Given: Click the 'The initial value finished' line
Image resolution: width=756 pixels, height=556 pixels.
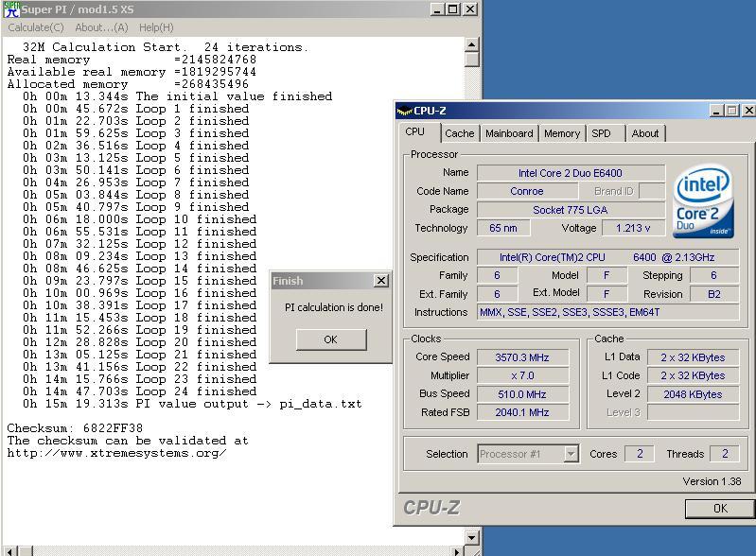Looking at the screenshot, I should [x=178, y=96].
